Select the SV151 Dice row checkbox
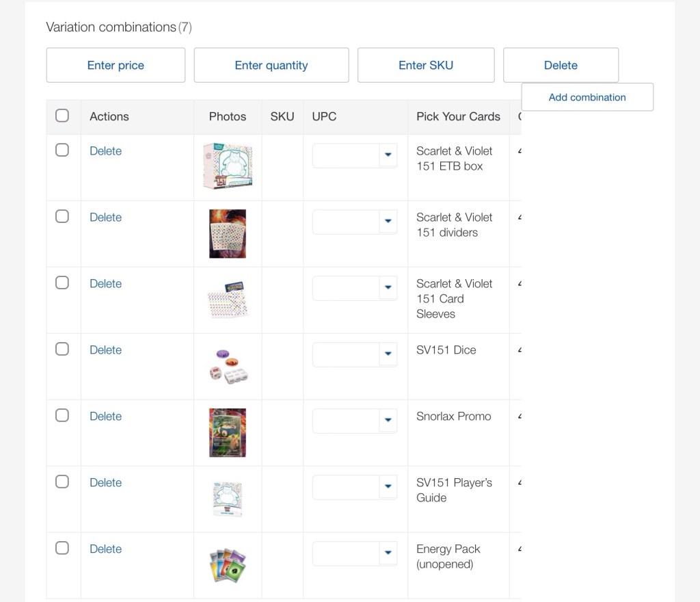 point(62,349)
